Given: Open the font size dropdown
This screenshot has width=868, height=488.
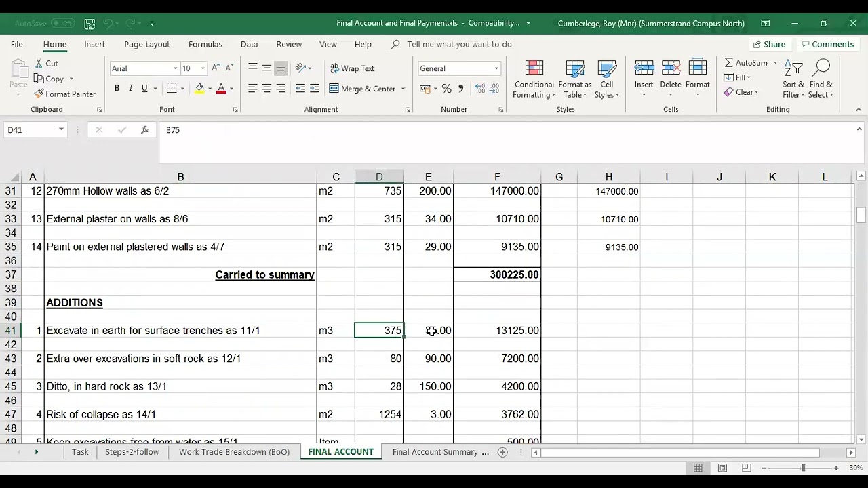Looking at the screenshot, I should click(x=202, y=68).
